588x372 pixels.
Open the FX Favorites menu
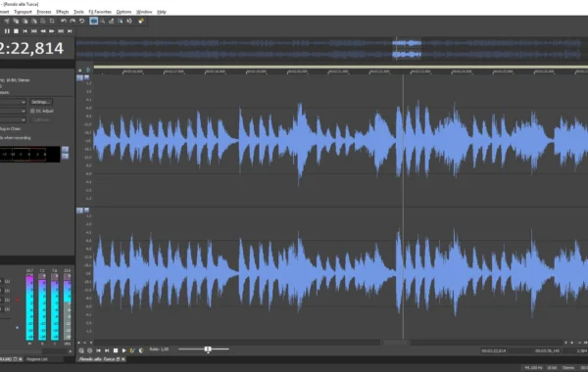point(100,12)
